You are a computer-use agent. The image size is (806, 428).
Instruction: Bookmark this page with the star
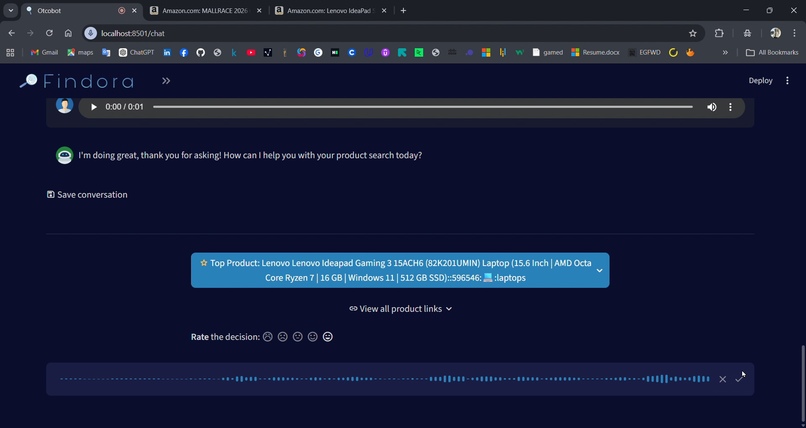pos(692,33)
